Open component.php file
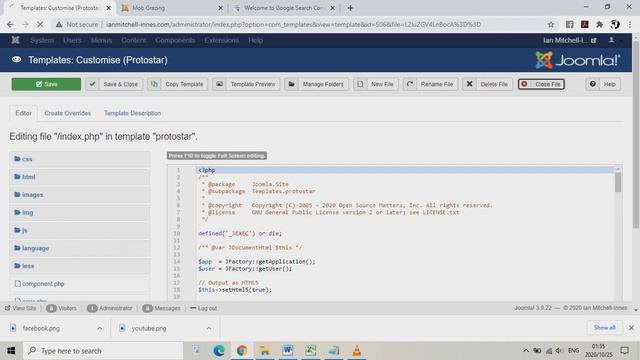Image resolution: width=640 pixels, height=360 pixels. (x=43, y=284)
